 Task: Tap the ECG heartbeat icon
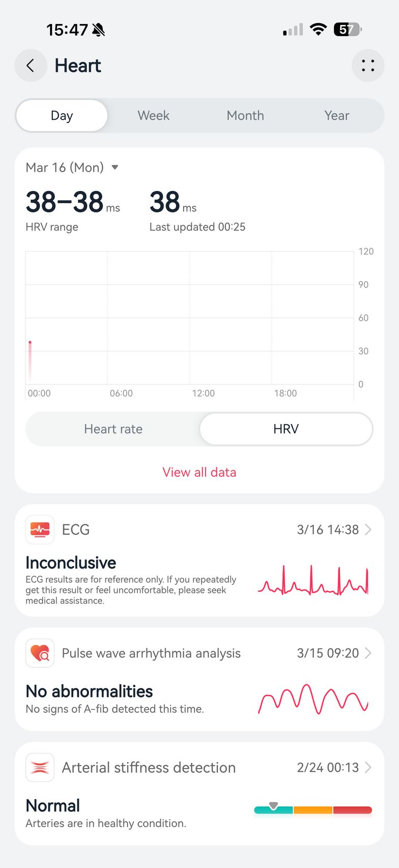point(40,530)
